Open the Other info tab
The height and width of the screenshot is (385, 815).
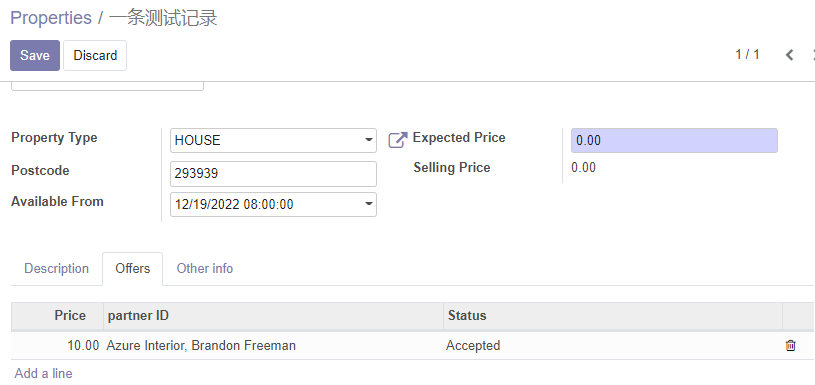(x=205, y=269)
